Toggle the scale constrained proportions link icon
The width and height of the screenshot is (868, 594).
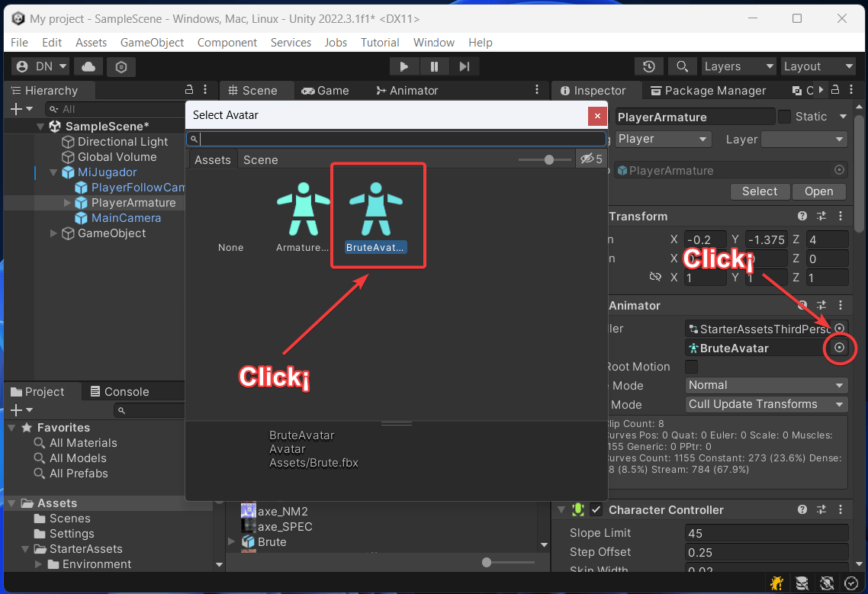click(x=655, y=277)
